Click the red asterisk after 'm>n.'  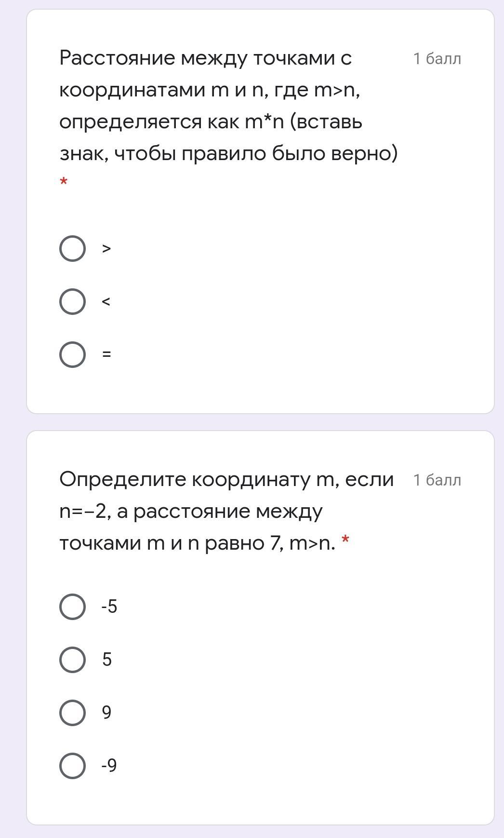coord(345,541)
